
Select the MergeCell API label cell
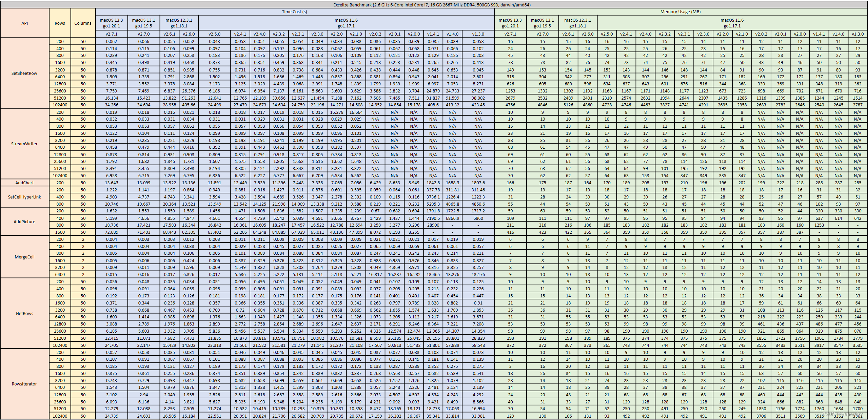coord(24,257)
